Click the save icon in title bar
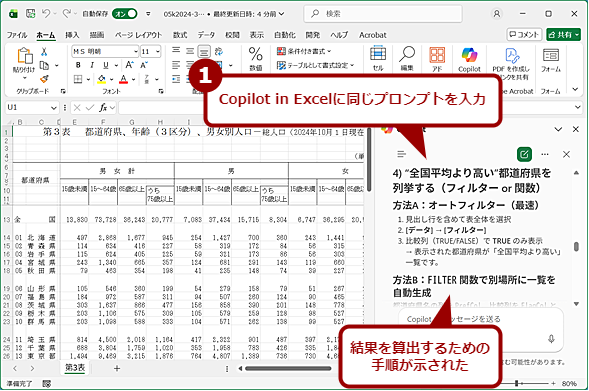 pos(30,14)
